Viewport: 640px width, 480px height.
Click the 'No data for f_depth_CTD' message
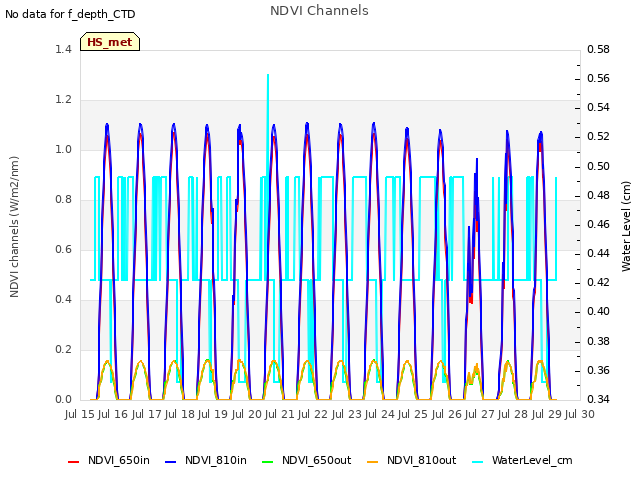tap(70, 14)
